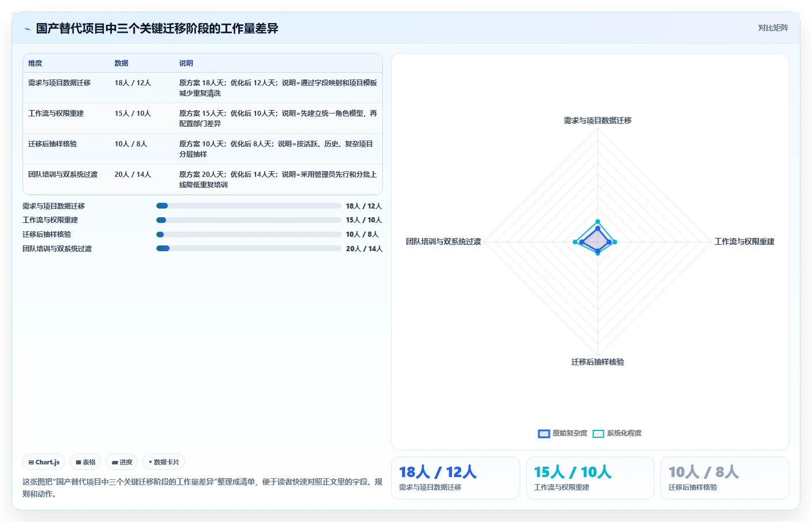Click progress value 18人 / 12人 beside bar
Viewport: 812px width, 522px height.
(364, 206)
